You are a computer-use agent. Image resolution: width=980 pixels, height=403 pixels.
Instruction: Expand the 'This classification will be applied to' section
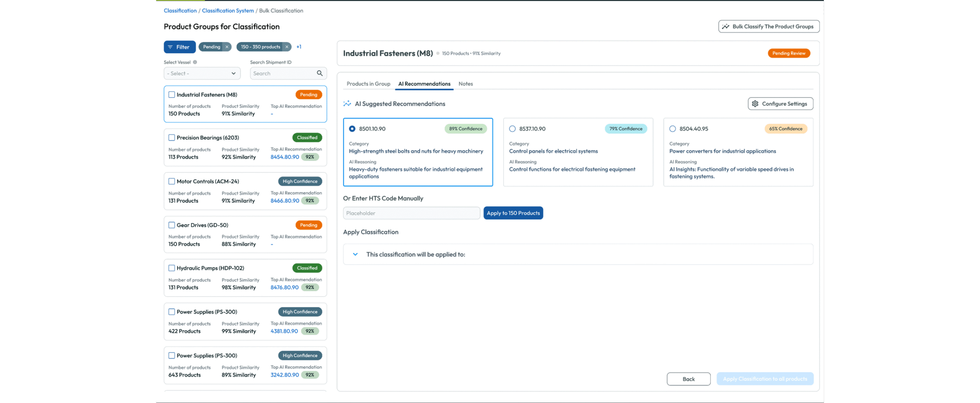click(x=355, y=255)
